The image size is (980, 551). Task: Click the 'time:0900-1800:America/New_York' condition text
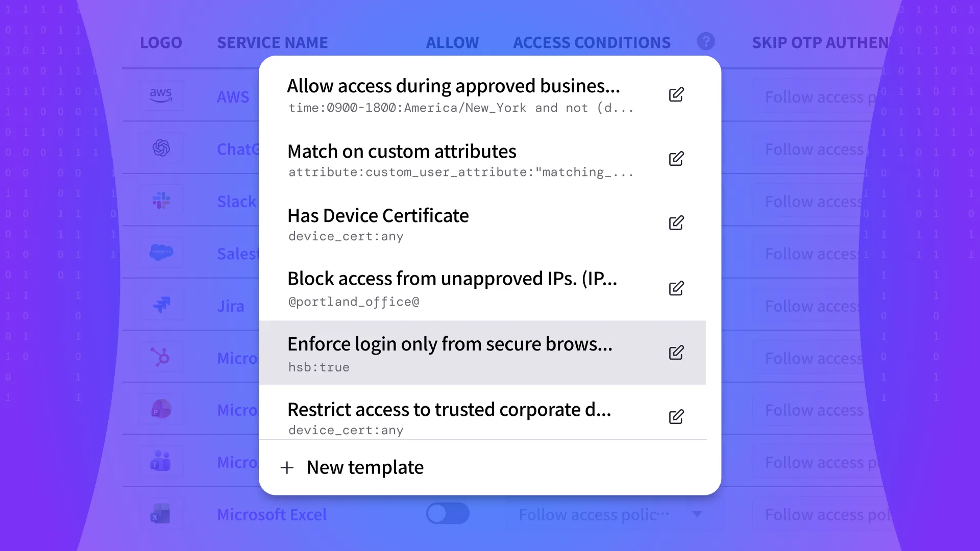click(407, 108)
